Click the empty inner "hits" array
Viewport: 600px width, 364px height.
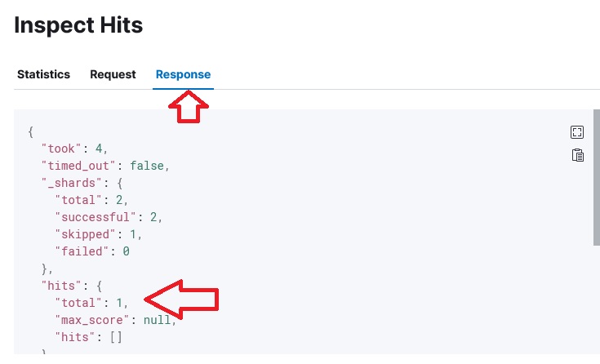(x=116, y=337)
